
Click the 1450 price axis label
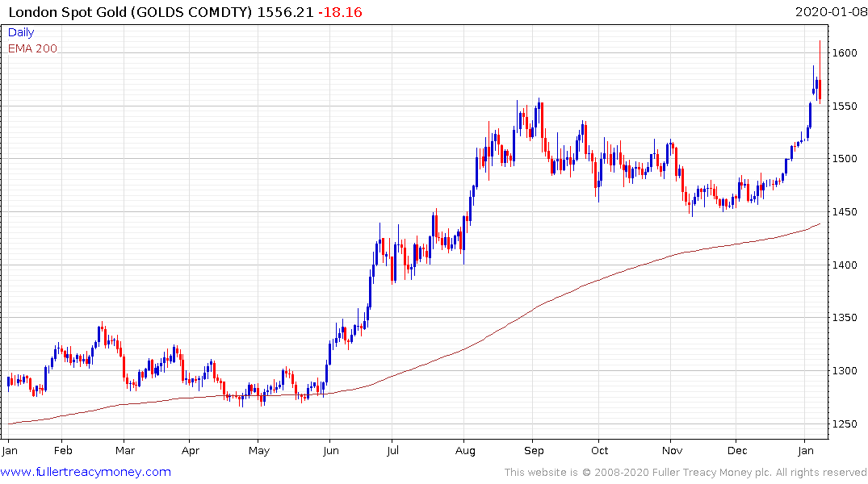(845, 212)
